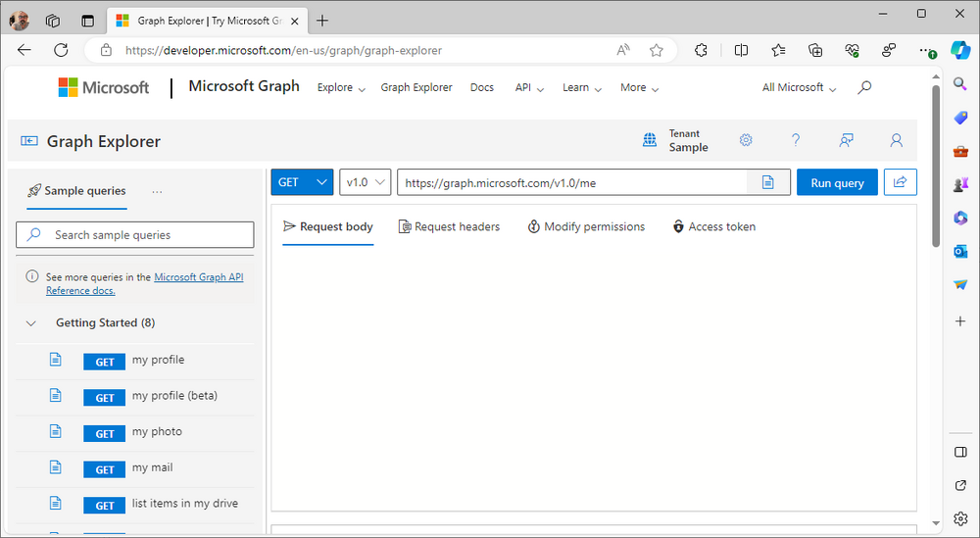Expand the API menu in the header
The width and height of the screenshot is (980, 538).
[x=529, y=87]
